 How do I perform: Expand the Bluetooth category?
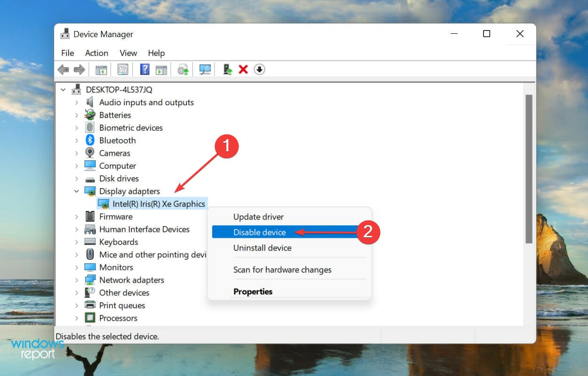pyautogui.click(x=77, y=140)
